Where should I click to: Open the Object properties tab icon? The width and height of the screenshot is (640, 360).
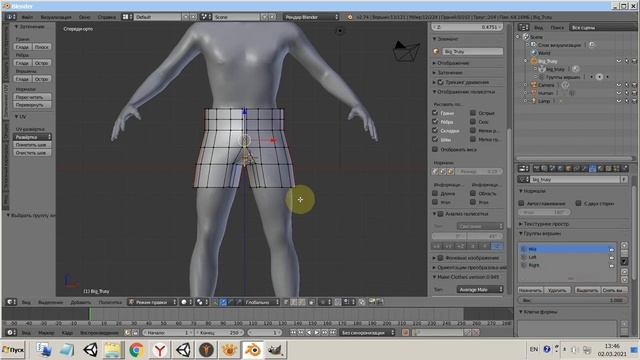(x=568, y=168)
